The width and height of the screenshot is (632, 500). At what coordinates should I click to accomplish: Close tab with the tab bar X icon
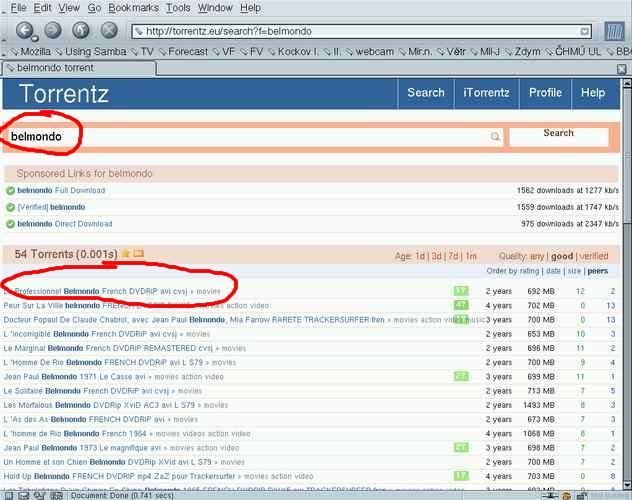[x=622, y=69]
